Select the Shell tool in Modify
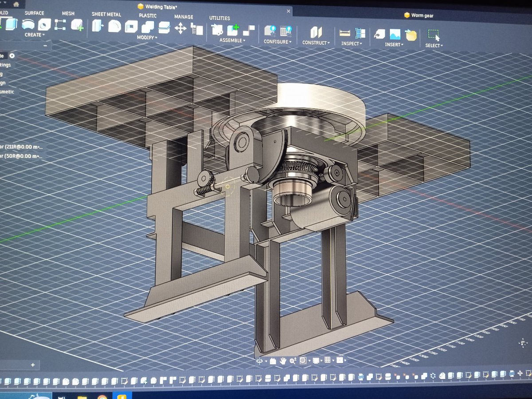 point(131,27)
